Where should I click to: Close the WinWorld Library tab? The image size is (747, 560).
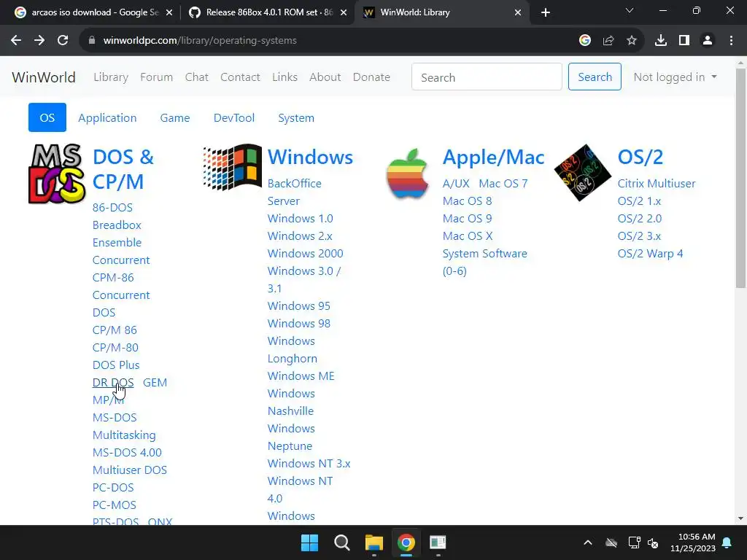518,12
